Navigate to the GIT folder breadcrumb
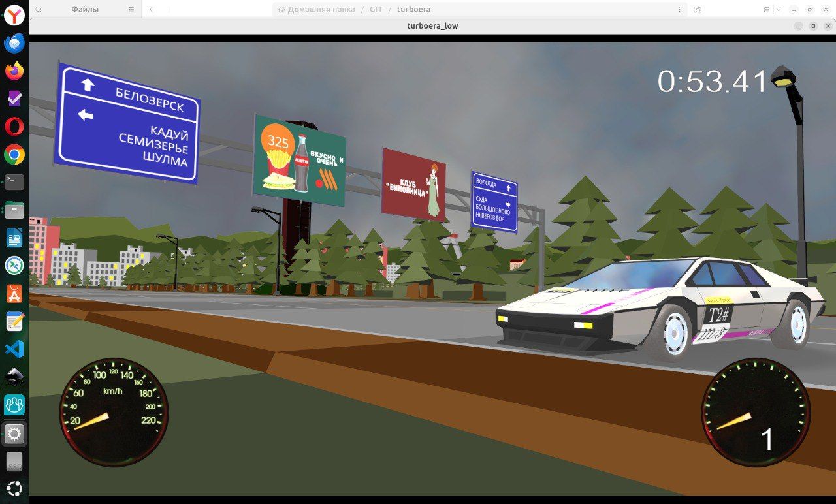This screenshot has height=504, width=836. coord(376,10)
